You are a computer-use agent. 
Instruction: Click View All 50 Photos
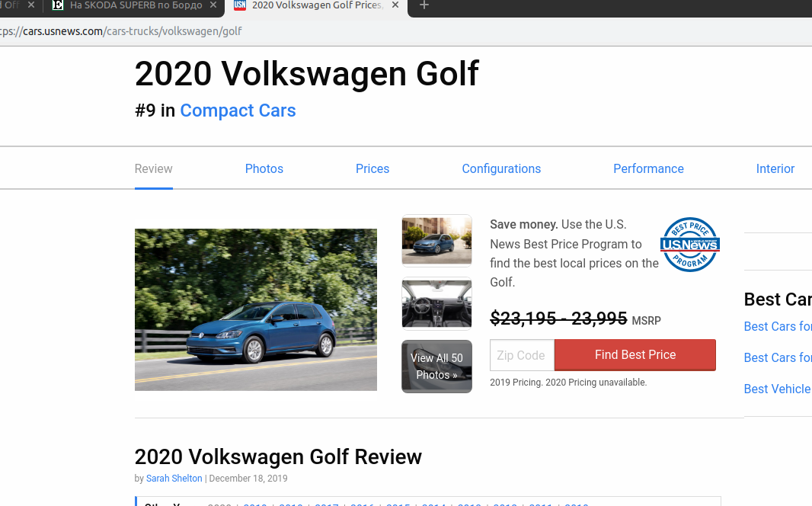pyautogui.click(x=436, y=367)
